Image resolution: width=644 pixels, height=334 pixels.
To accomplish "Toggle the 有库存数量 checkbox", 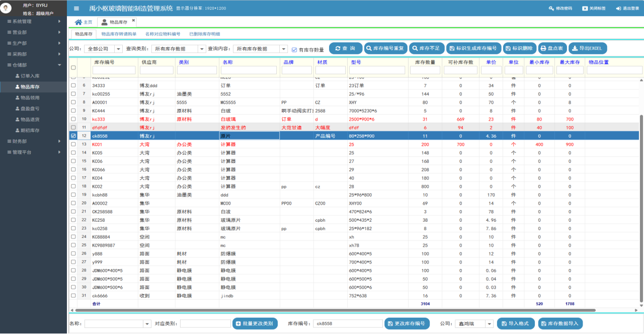I will (x=294, y=50).
